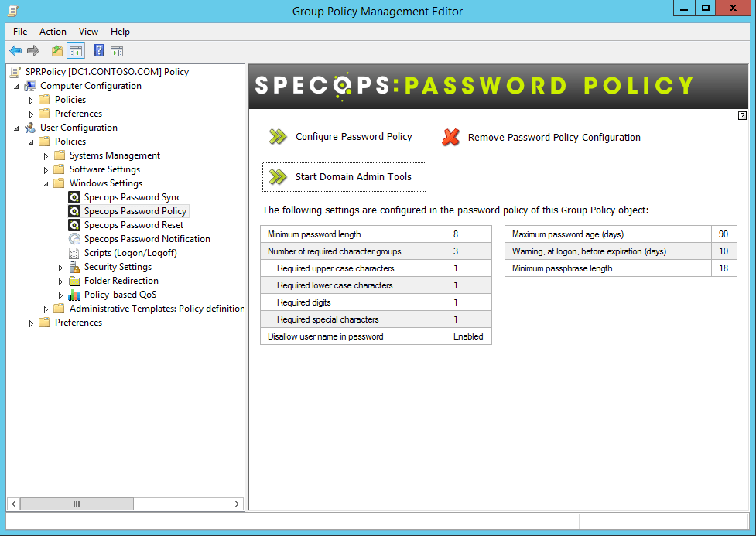Click the SPRPolicy root scroll icon

point(15,72)
